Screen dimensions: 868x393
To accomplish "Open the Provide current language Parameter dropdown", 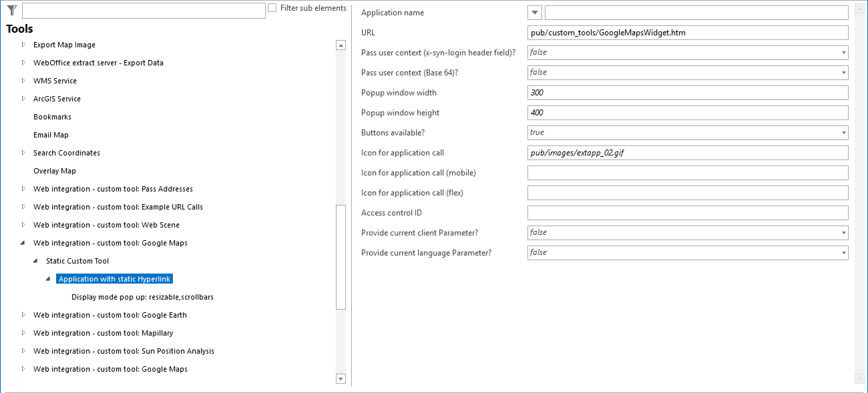I will (843, 252).
